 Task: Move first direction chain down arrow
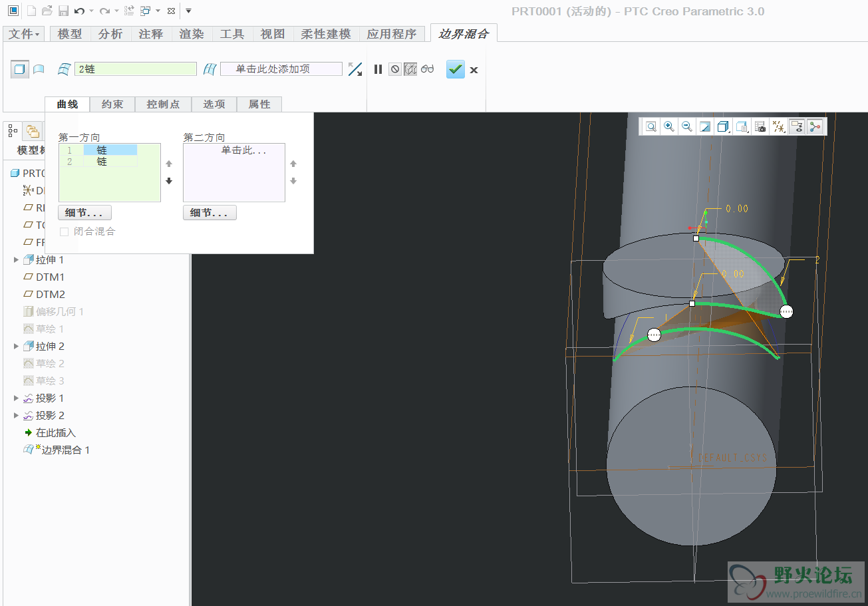pyautogui.click(x=169, y=180)
